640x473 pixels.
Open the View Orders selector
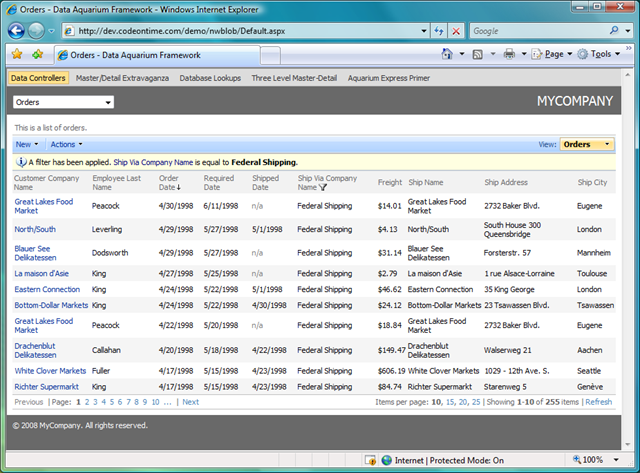(x=587, y=144)
